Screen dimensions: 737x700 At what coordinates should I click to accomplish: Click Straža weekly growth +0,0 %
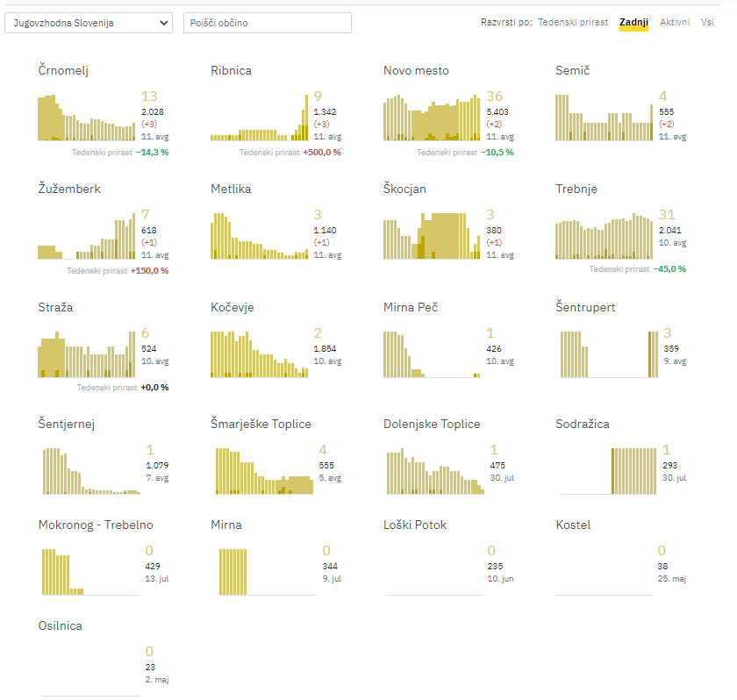tap(154, 387)
